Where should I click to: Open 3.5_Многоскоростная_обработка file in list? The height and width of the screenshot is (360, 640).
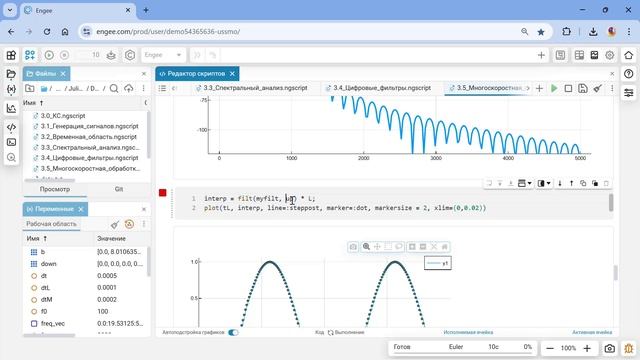click(x=90, y=168)
